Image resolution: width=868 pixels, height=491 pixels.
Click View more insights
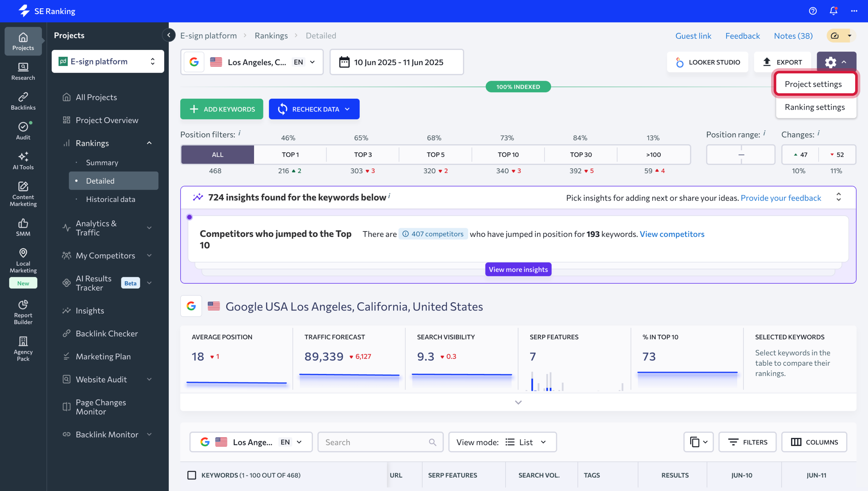518,270
